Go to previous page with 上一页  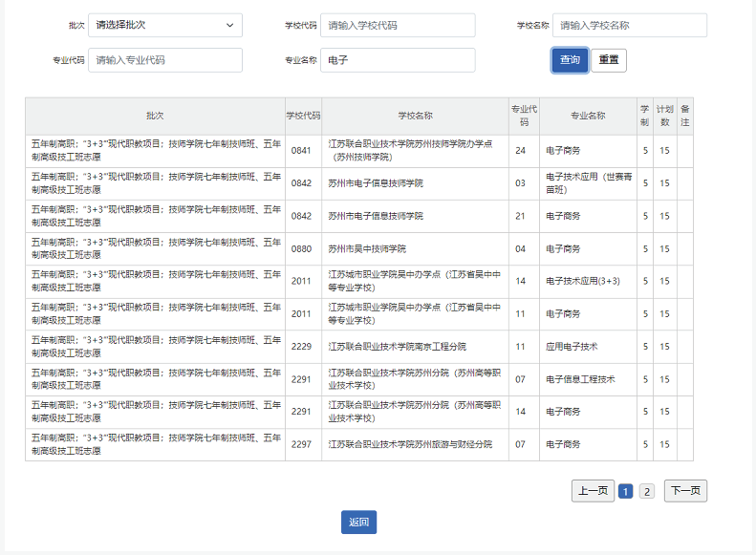pos(593,491)
